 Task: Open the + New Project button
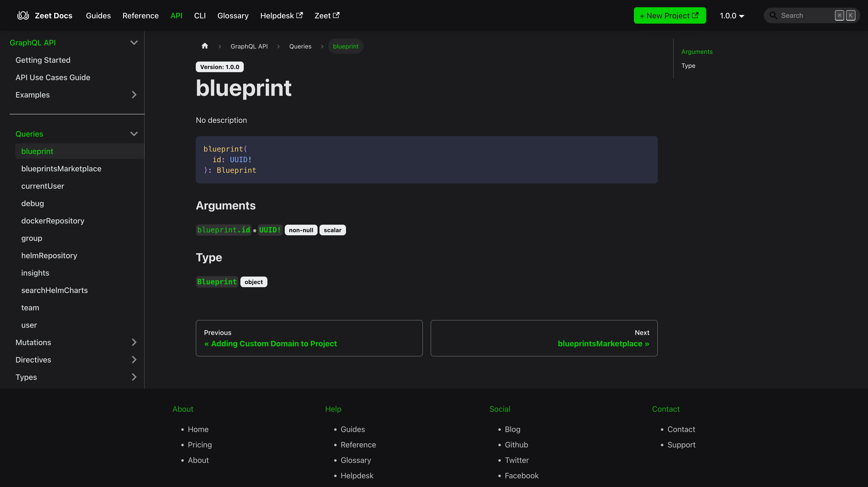tap(669, 15)
